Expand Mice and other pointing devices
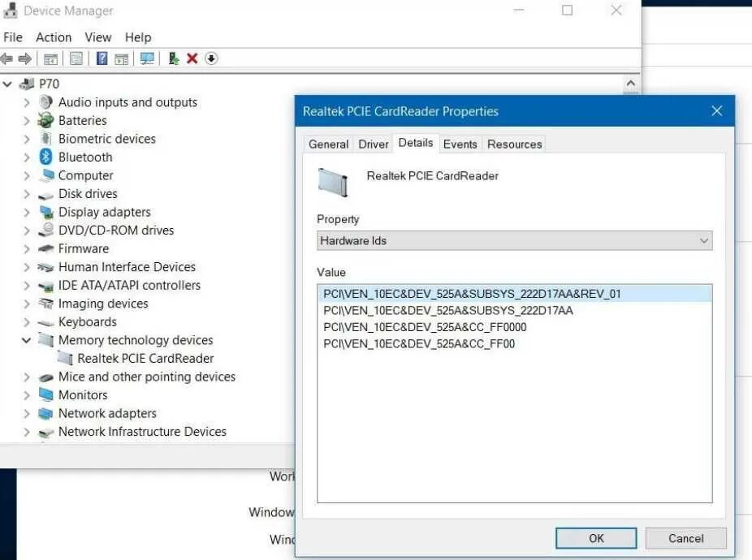The image size is (752, 560). [26, 377]
